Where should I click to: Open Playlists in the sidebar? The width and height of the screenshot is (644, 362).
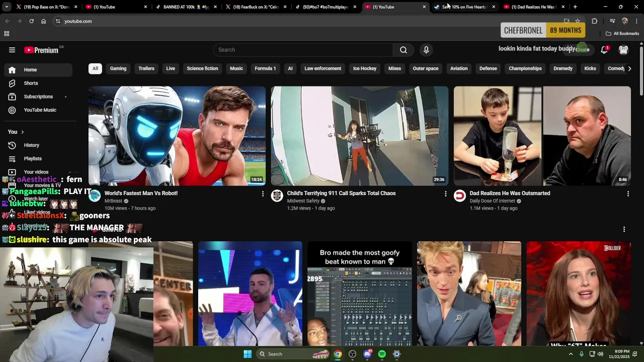38,158
